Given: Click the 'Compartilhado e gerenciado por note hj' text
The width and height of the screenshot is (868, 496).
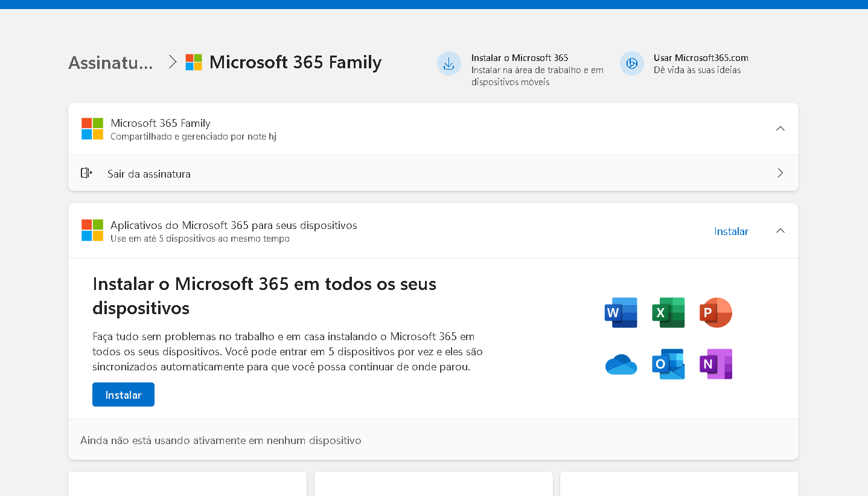Looking at the screenshot, I should coord(193,137).
